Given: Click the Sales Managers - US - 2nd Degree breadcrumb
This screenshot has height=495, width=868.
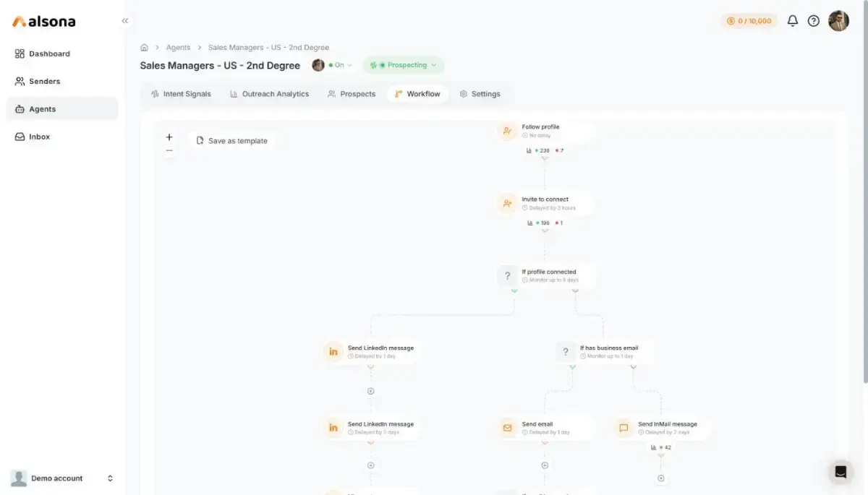Looking at the screenshot, I should click(268, 48).
